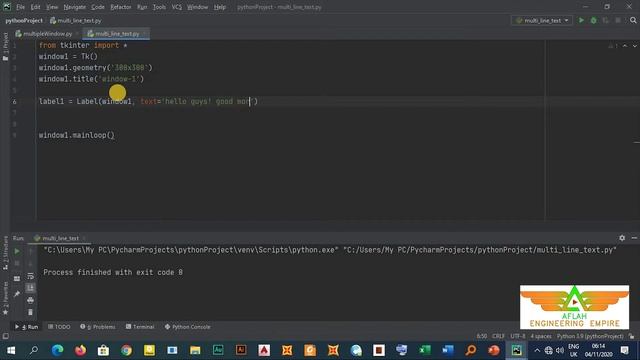This screenshot has height=360, width=640.
Task: Restore layout icon in Run panel
Action: 17,279
